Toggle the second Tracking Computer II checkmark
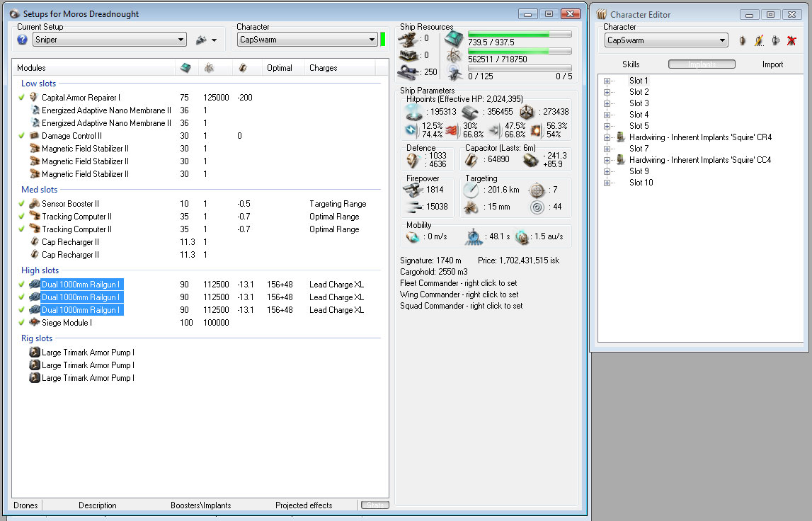The width and height of the screenshot is (812, 521). [21, 229]
